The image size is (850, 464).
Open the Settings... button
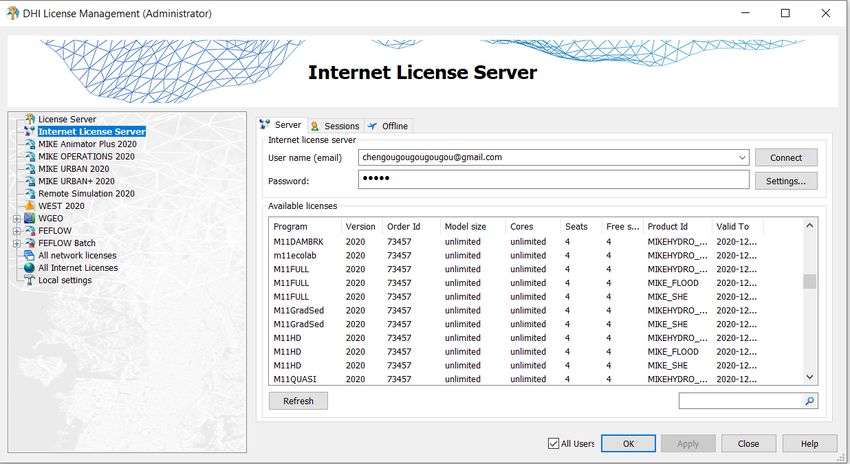[786, 181]
